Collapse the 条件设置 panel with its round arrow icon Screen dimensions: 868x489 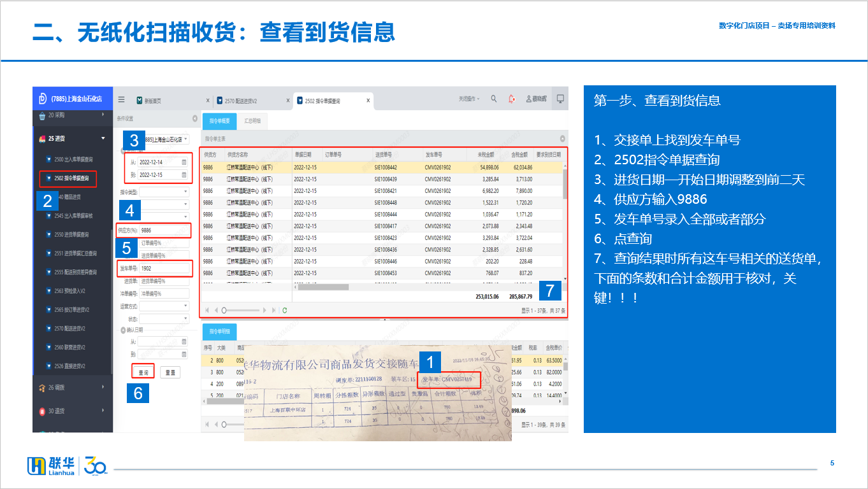195,118
